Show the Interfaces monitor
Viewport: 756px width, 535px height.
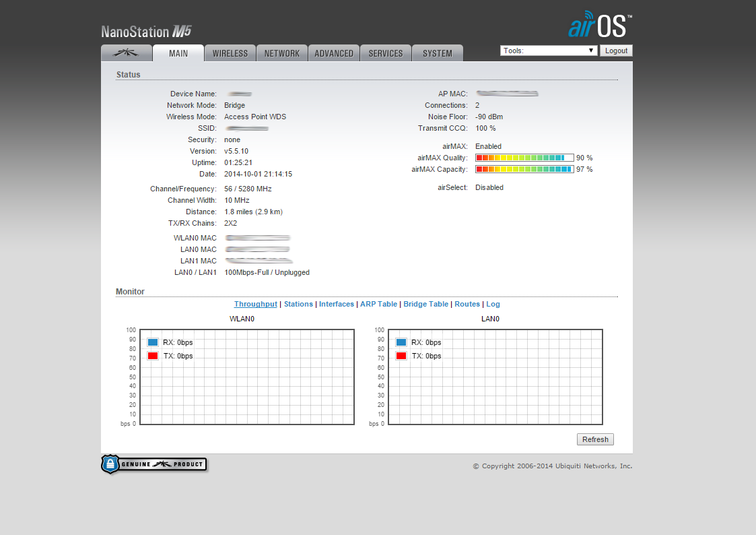337,304
